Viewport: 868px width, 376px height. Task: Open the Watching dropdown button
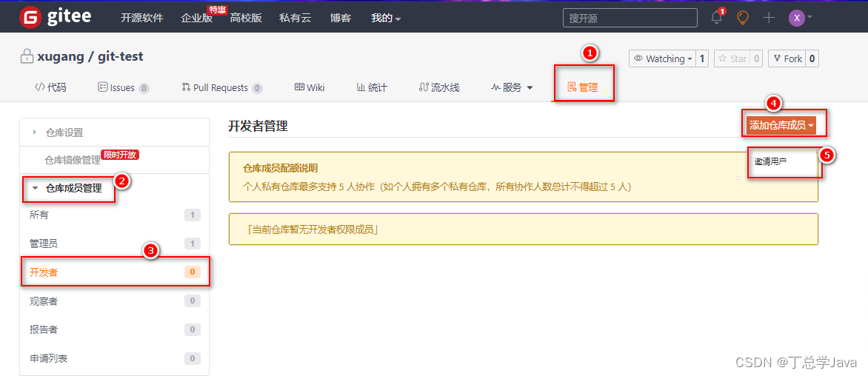point(663,58)
